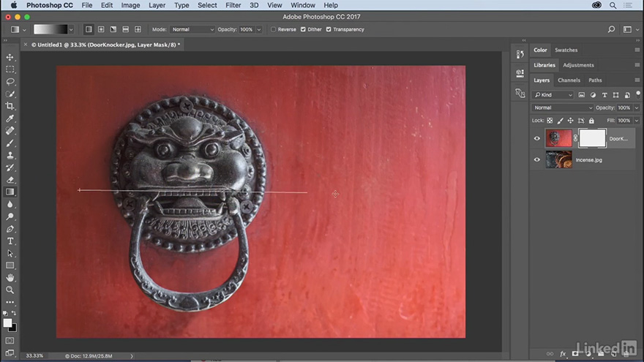The height and width of the screenshot is (362, 644).
Task: Swap foreground and background colors
Action: 14,313
